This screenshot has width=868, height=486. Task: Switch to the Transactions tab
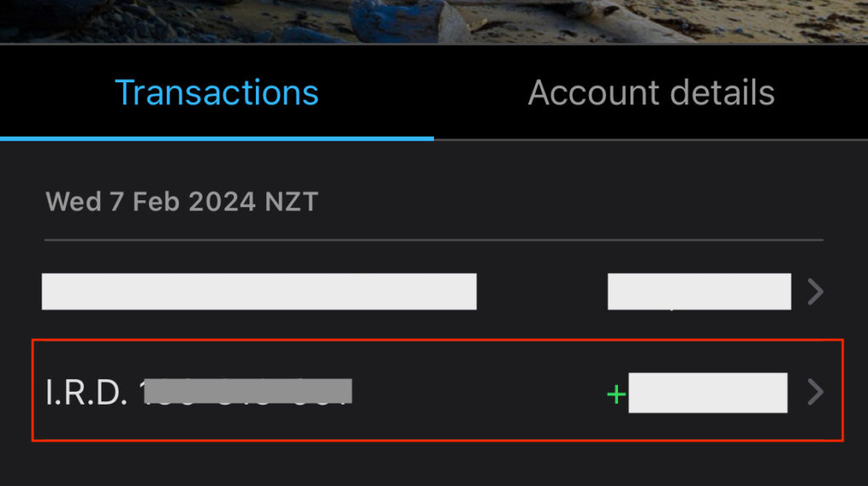[216, 92]
